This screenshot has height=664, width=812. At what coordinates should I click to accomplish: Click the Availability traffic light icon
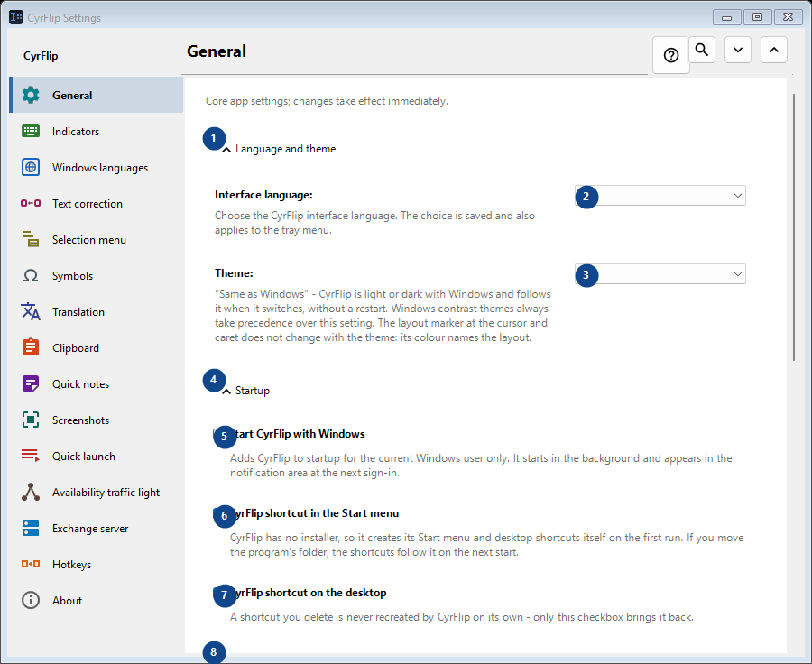coord(31,492)
